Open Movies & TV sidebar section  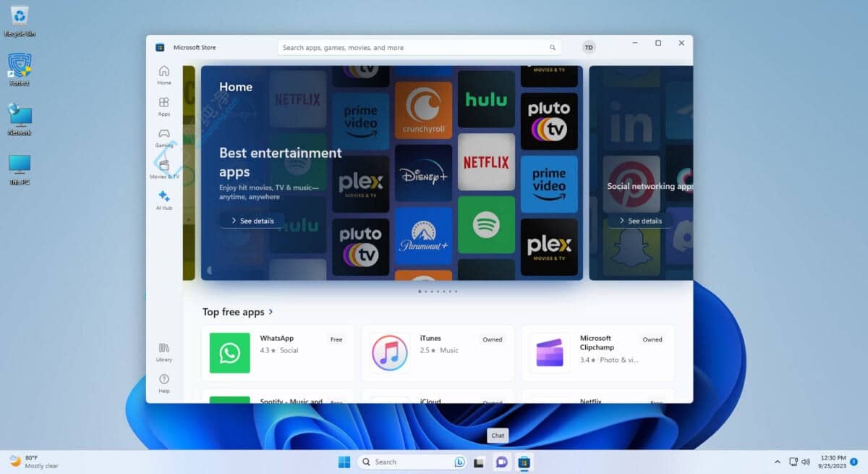click(164, 169)
